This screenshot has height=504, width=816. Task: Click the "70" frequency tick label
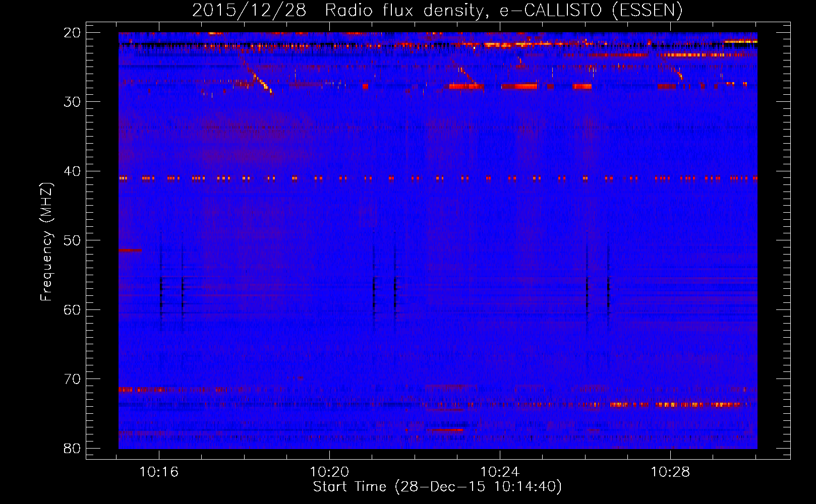tap(73, 379)
